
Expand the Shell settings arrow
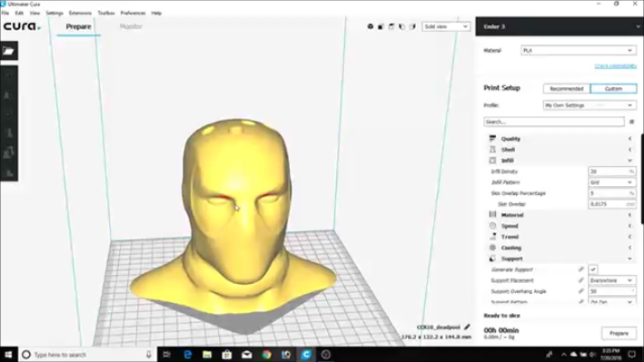629,150
